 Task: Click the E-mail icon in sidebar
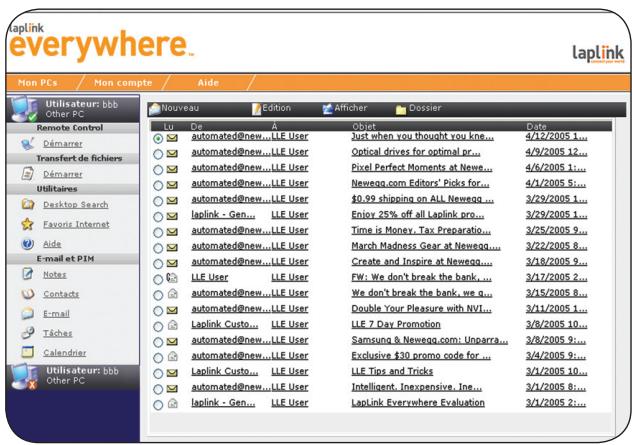click(x=27, y=314)
